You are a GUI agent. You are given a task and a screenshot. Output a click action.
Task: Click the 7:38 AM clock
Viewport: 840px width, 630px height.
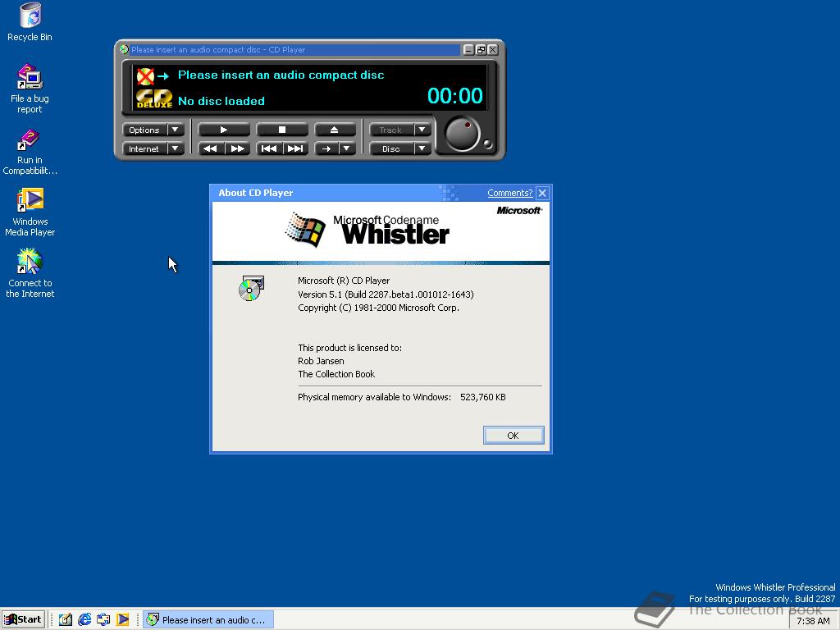coord(813,621)
